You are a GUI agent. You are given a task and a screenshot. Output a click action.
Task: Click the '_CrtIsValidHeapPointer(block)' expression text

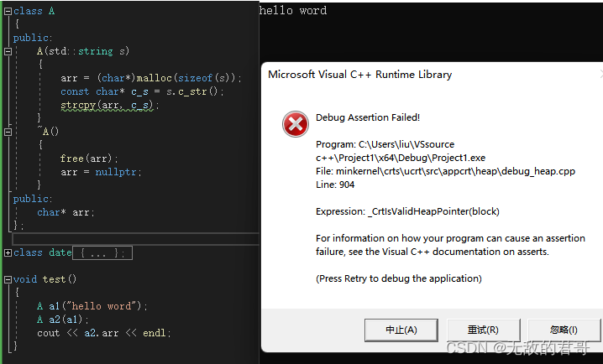tap(433, 211)
